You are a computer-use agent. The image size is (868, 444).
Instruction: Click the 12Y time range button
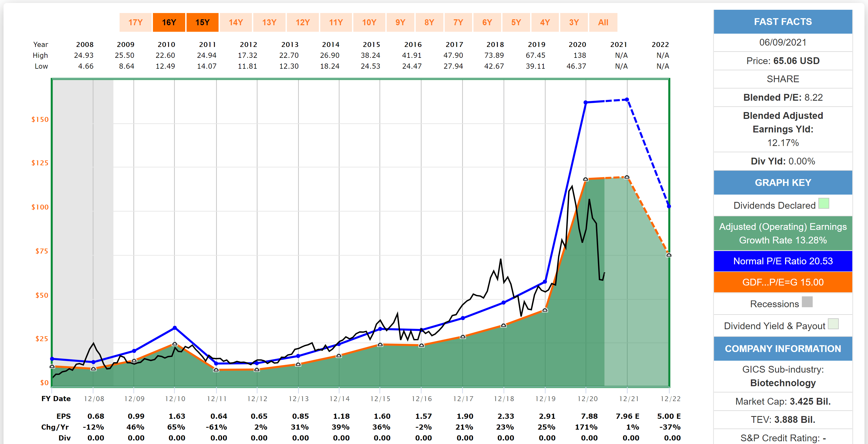303,23
